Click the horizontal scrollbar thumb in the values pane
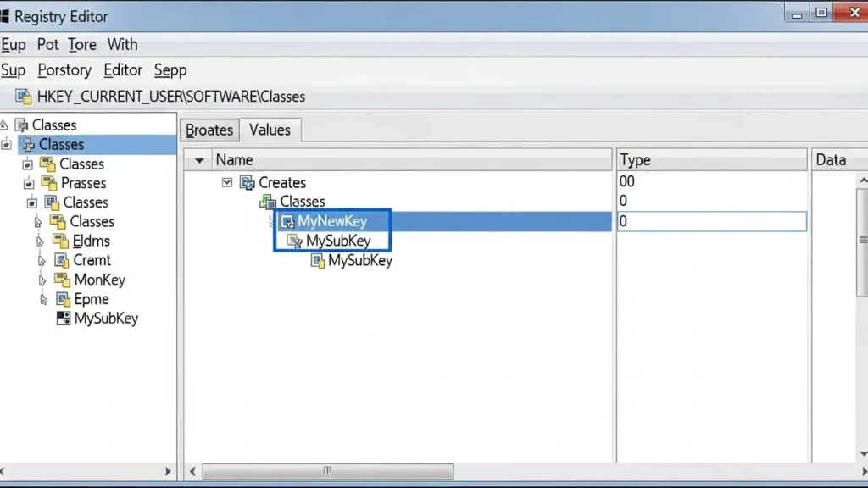The height and width of the screenshot is (488, 868). pyautogui.click(x=327, y=471)
